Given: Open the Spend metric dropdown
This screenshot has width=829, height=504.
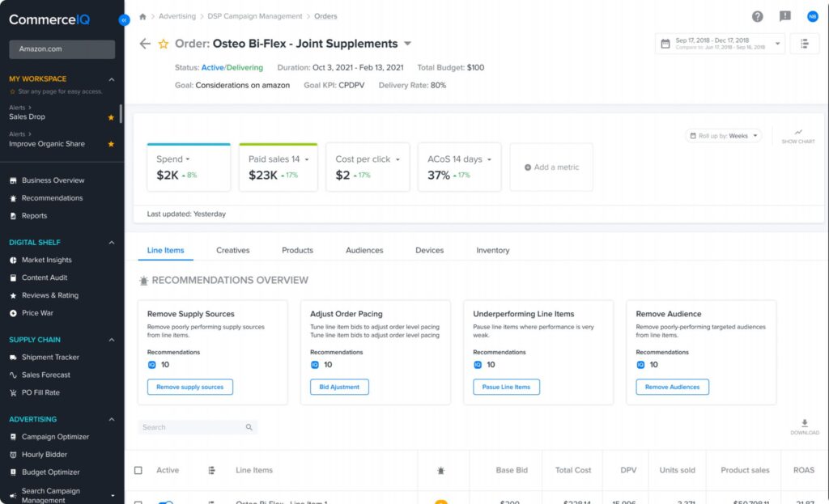Looking at the screenshot, I should pyautogui.click(x=188, y=159).
